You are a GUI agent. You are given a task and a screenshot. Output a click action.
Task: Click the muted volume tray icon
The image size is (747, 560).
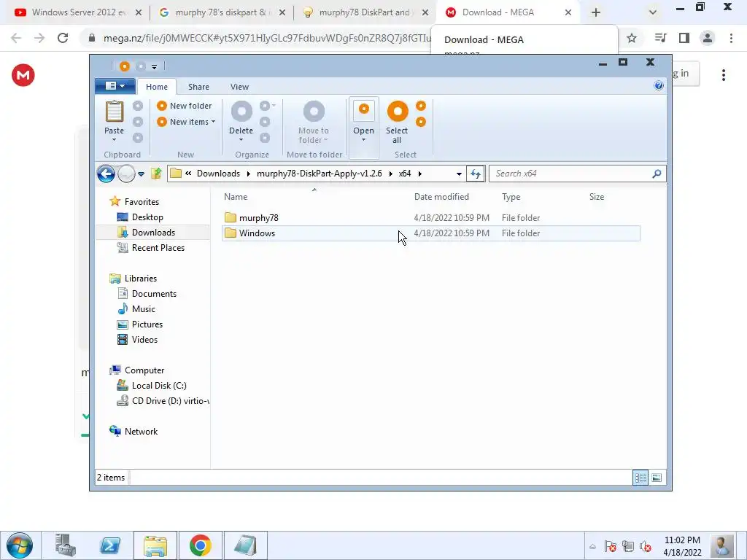click(646, 546)
